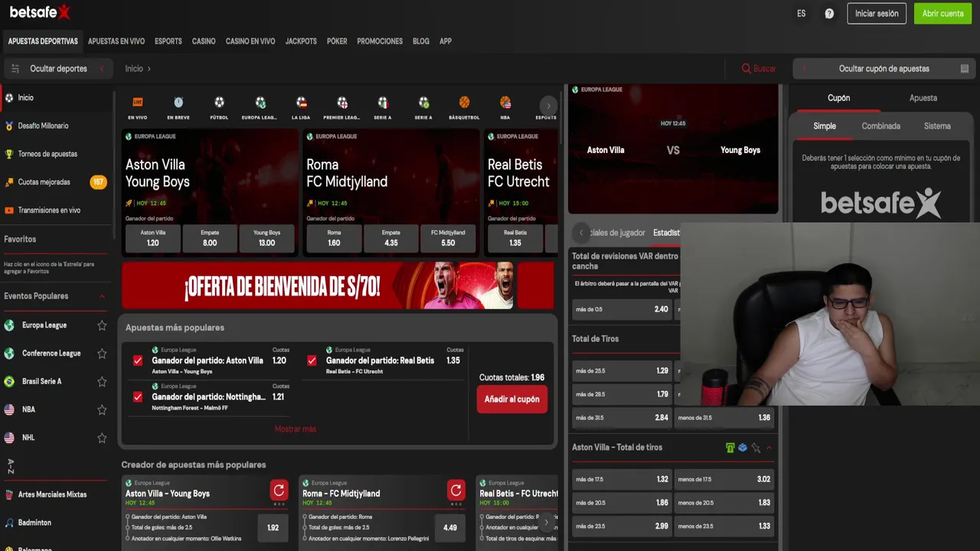
Task: Open JACKPOTS menu item
Action: [301, 41]
